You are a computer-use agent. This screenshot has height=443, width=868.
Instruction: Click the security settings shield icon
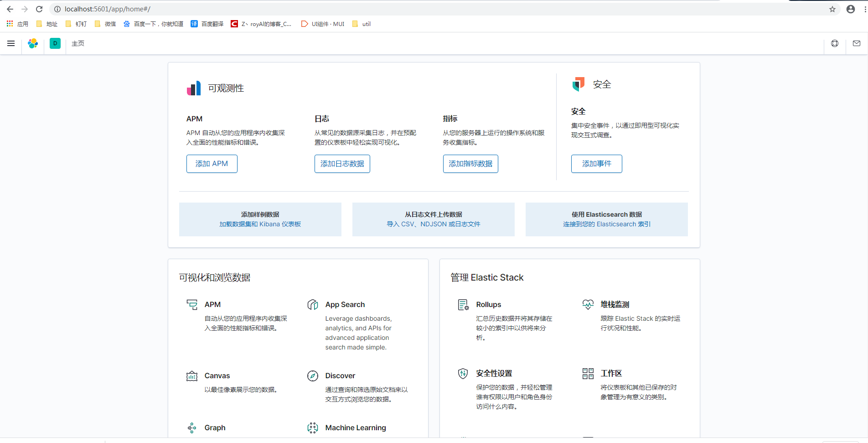(463, 373)
